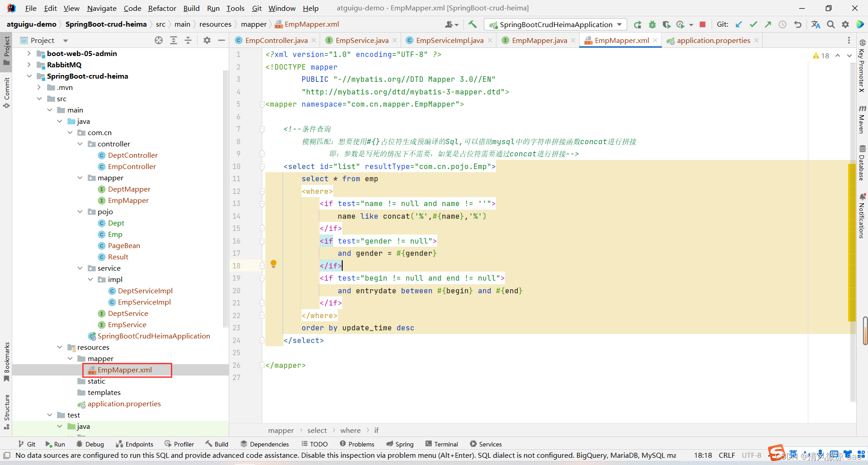Click the rollback undo icon

(x=797, y=24)
